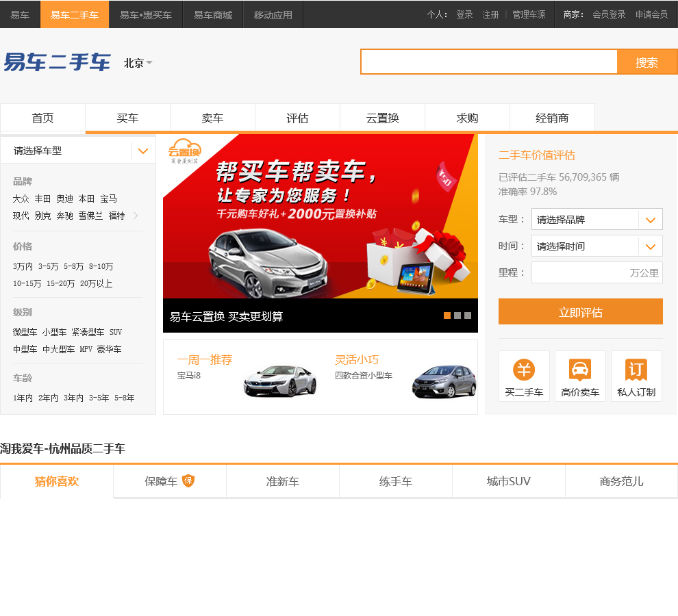This screenshot has width=678, height=616.
Task: Filter by car age 5-8年
Action: pyautogui.click(x=125, y=398)
